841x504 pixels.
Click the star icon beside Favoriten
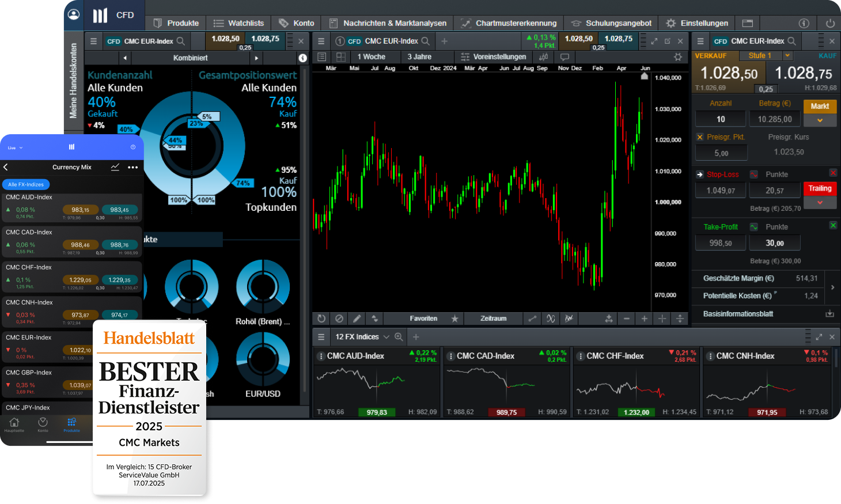click(455, 318)
